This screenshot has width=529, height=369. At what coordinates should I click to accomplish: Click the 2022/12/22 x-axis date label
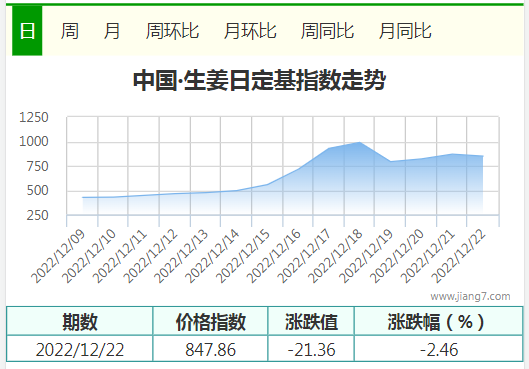click(x=459, y=257)
